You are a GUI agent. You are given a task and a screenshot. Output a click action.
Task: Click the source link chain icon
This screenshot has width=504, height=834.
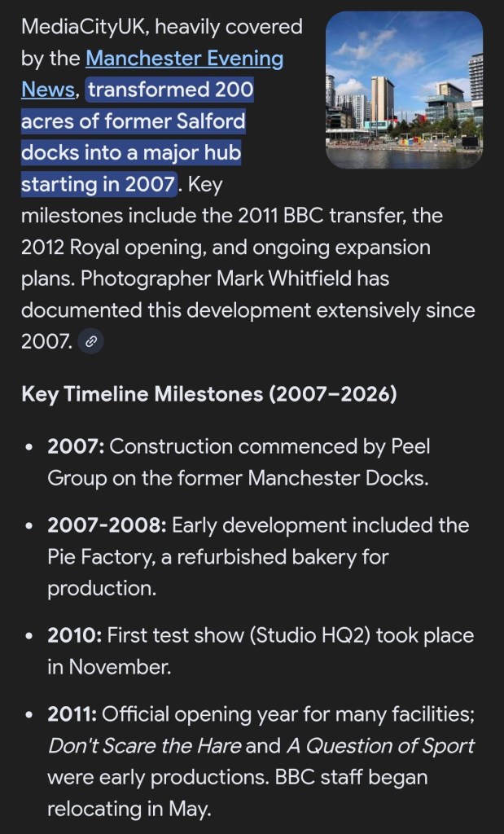[91, 342]
